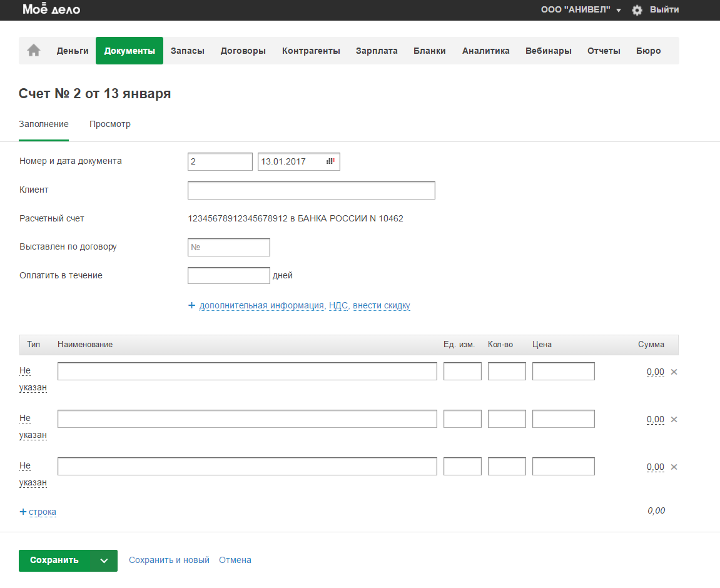Open the Контрагенты menu

click(x=311, y=51)
